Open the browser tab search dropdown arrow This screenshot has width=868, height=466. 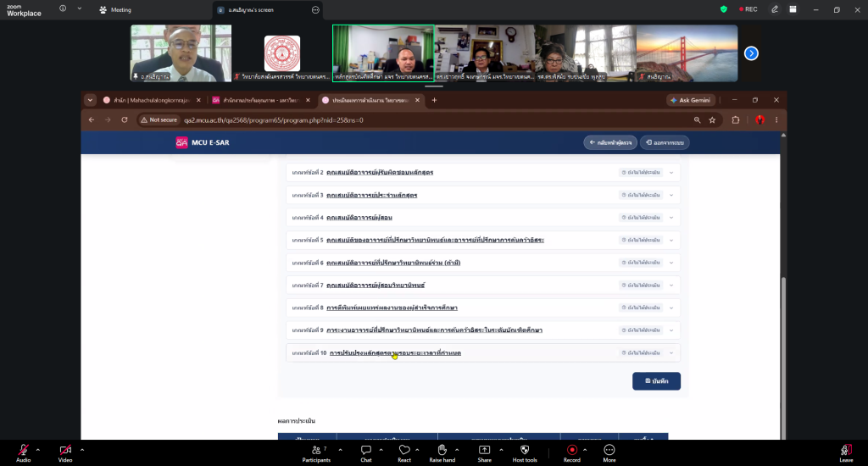(x=90, y=100)
